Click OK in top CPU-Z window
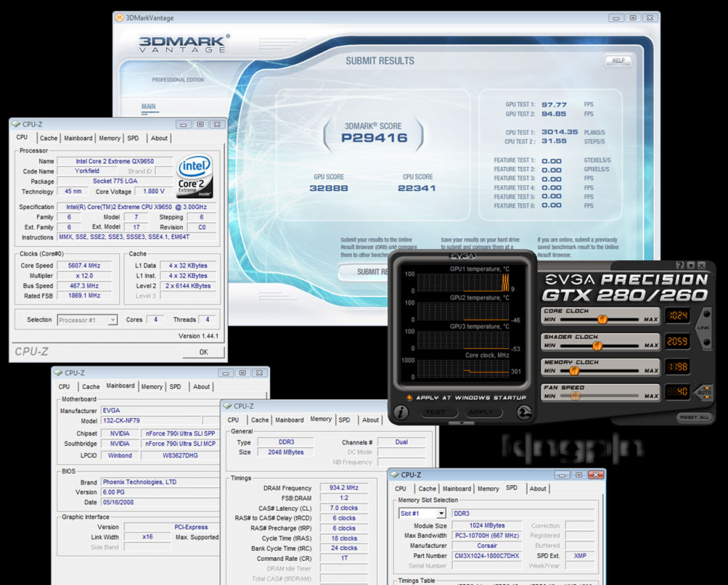The image size is (728, 585). tap(204, 352)
